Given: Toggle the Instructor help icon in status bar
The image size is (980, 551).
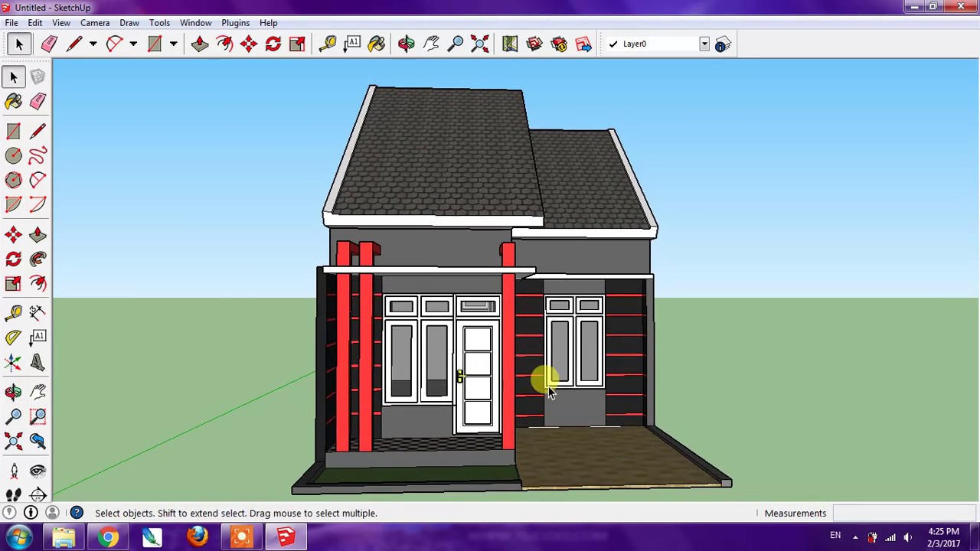Looking at the screenshot, I should (x=77, y=513).
